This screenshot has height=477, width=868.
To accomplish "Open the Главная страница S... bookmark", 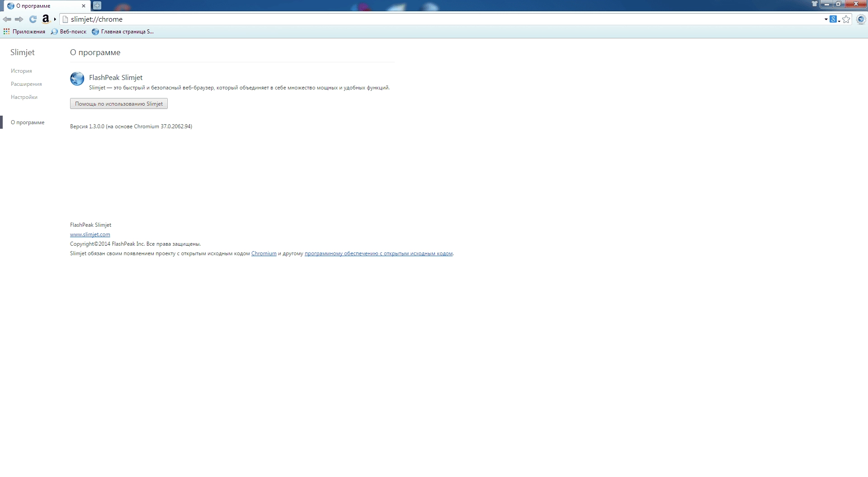I will (123, 32).
